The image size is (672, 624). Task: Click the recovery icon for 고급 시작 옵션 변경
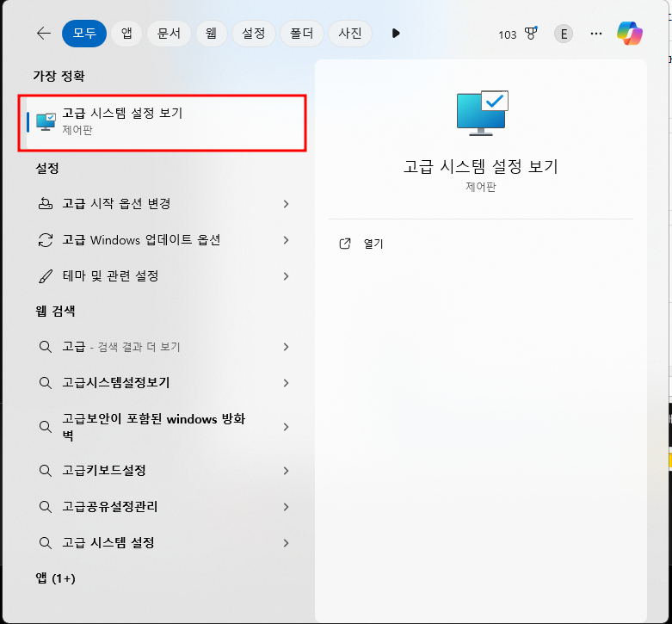(46, 204)
